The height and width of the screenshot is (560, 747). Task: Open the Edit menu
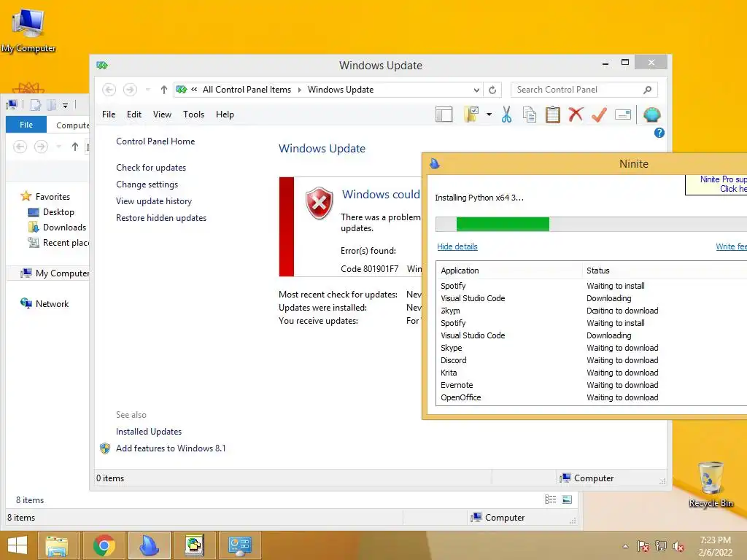(x=134, y=114)
